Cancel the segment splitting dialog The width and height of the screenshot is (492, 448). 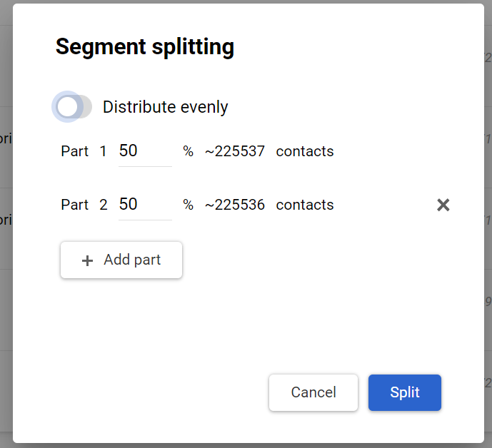(x=313, y=392)
